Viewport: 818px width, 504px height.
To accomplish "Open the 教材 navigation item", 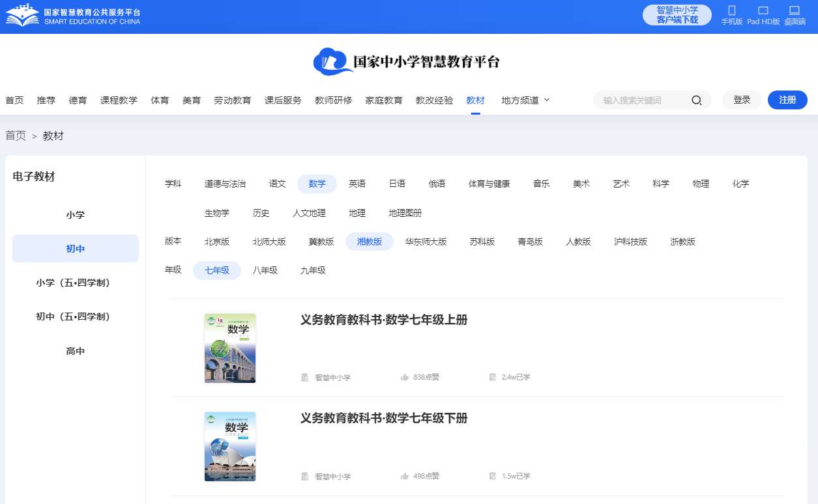I will point(476,100).
